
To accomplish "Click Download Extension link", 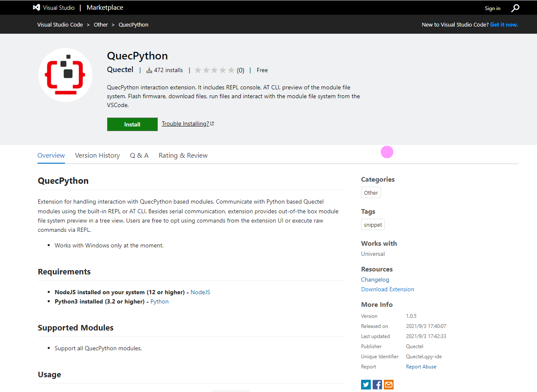I will 388,289.
